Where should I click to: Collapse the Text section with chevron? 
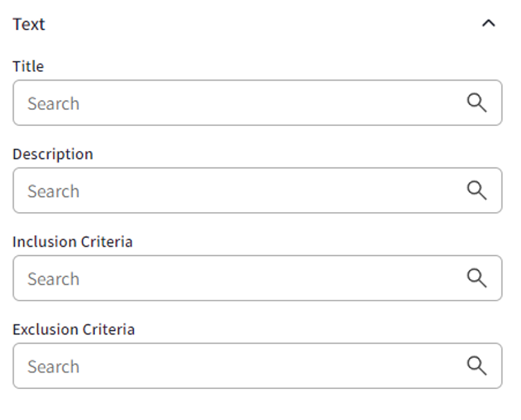click(489, 24)
